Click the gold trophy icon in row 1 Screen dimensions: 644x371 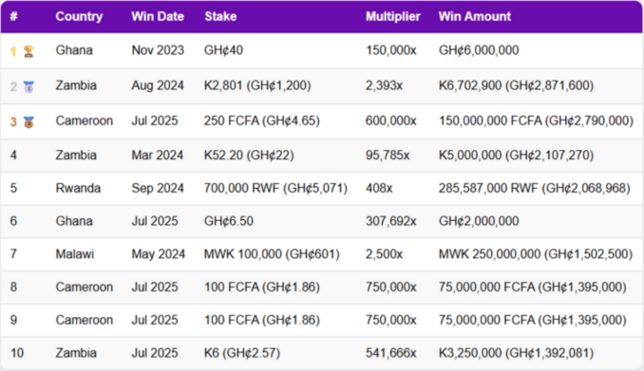tap(28, 51)
